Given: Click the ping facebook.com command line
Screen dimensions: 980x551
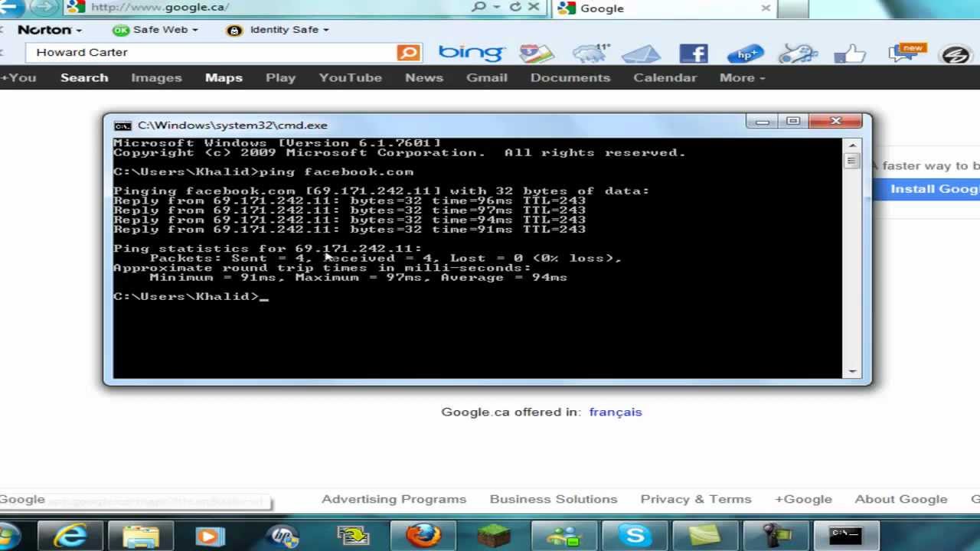Looking at the screenshot, I should (263, 171).
